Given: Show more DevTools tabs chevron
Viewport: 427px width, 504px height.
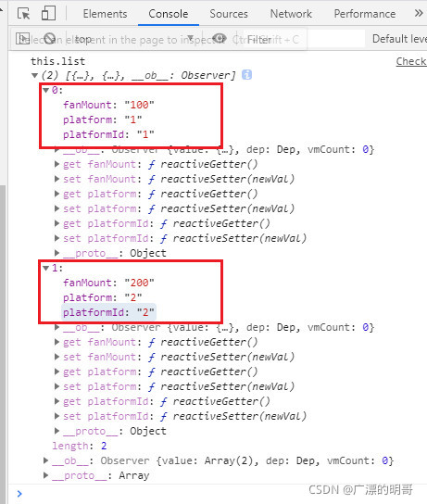Looking at the screenshot, I should [419, 13].
